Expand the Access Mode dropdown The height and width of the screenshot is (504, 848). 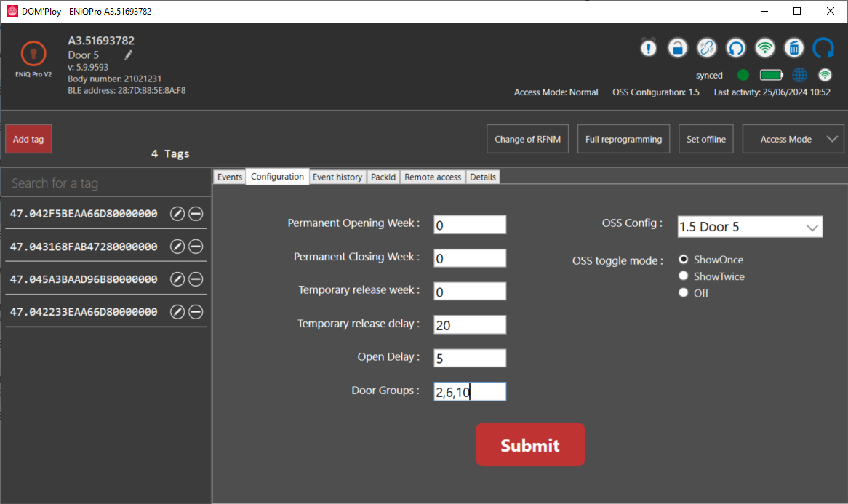click(x=793, y=139)
